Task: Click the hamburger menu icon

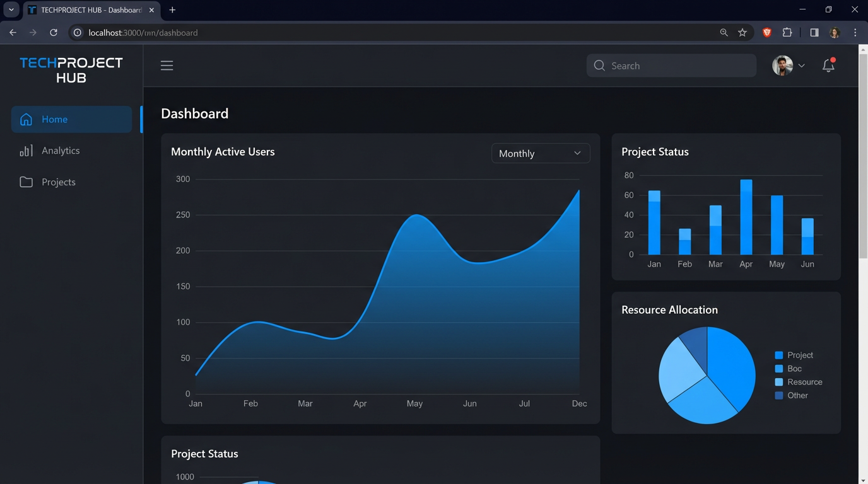Action: pos(167,66)
